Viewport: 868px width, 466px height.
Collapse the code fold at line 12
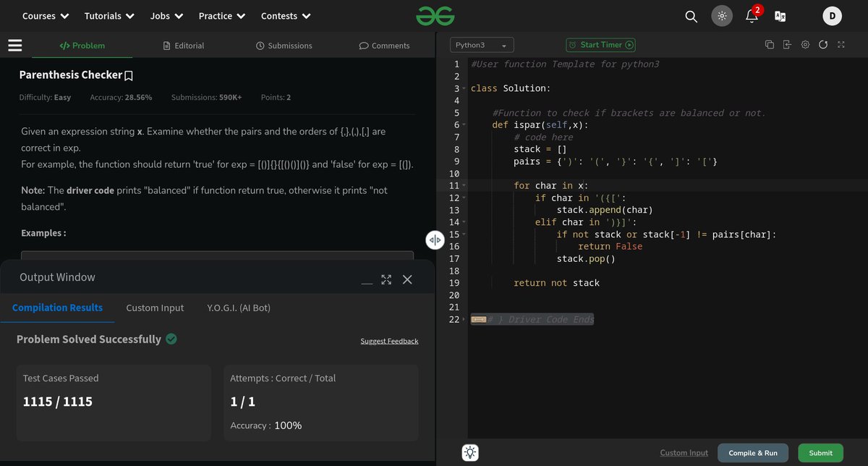pos(464,198)
